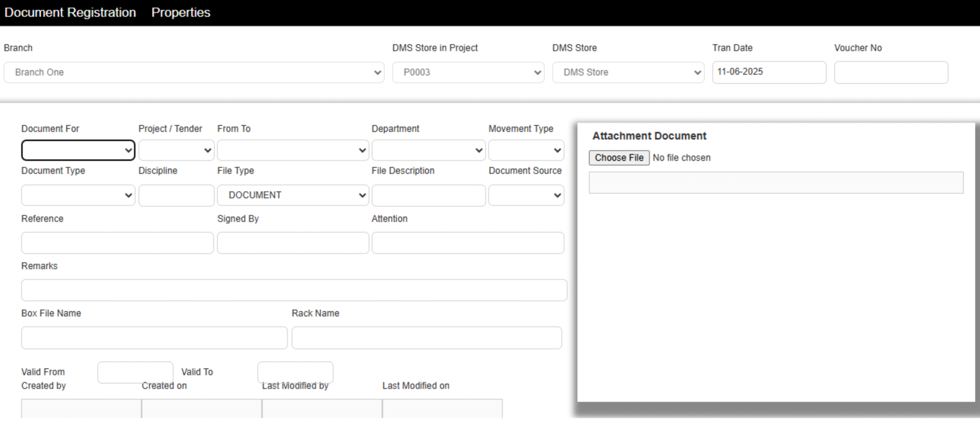Switch to the Properties tab
Viewport: 980px width, 440px height.
181,13
